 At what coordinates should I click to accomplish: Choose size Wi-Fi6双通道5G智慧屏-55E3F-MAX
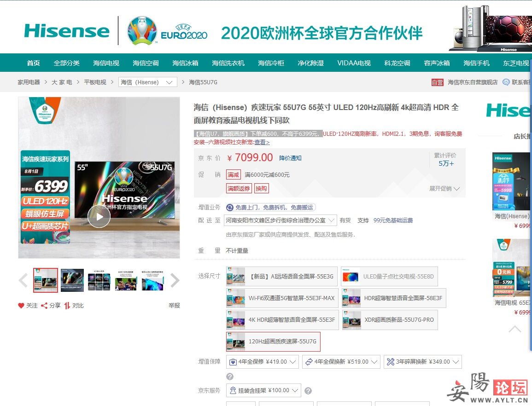(282, 298)
